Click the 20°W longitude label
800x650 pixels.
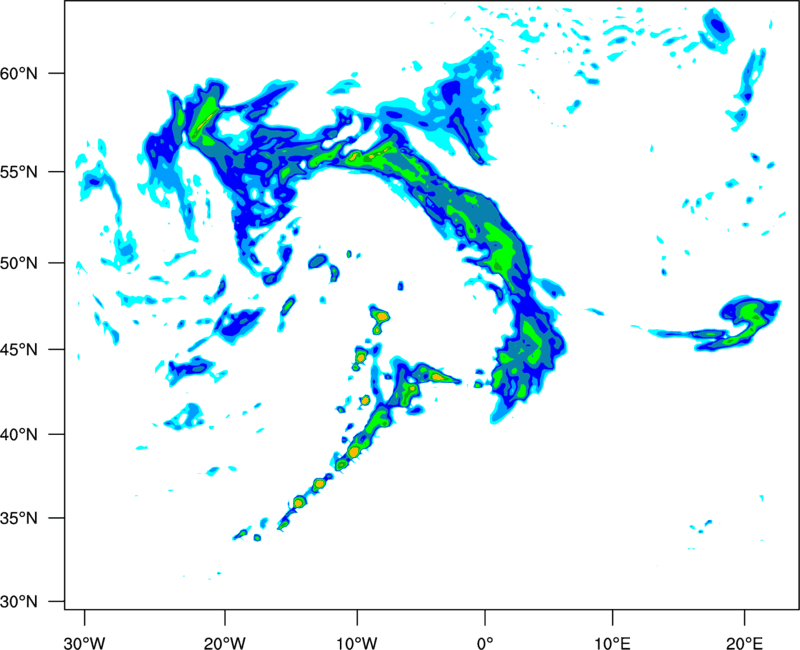coord(225,644)
